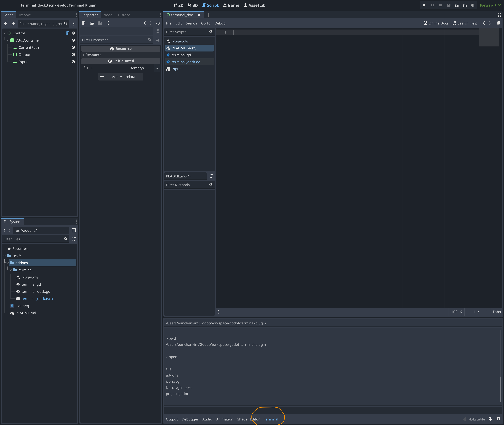Click the instantiate scene link icon
Screen dimensions: 504x425
(x=13, y=24)
